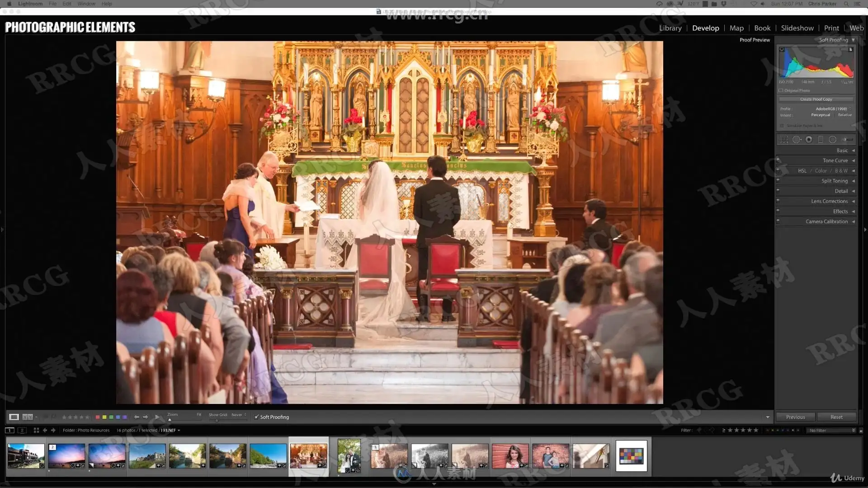Click the Reset button
This screenshot has height=488, width=868.
[x=836, y=417]
